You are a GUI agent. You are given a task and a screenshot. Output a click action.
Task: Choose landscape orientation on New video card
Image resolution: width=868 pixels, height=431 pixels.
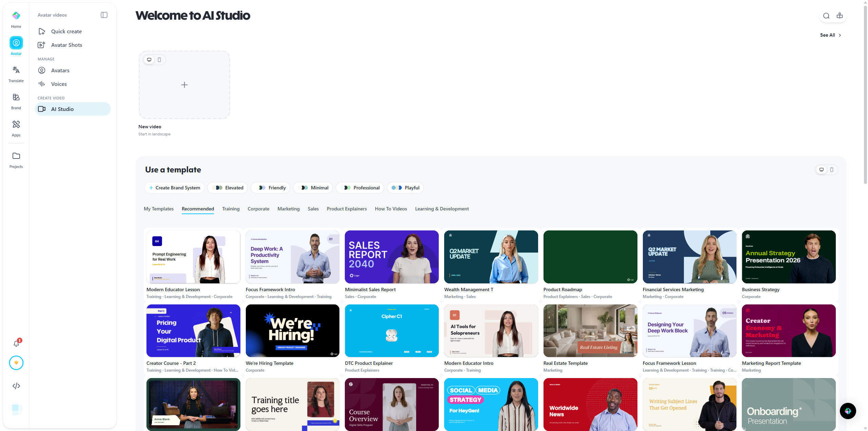point(149,60)
